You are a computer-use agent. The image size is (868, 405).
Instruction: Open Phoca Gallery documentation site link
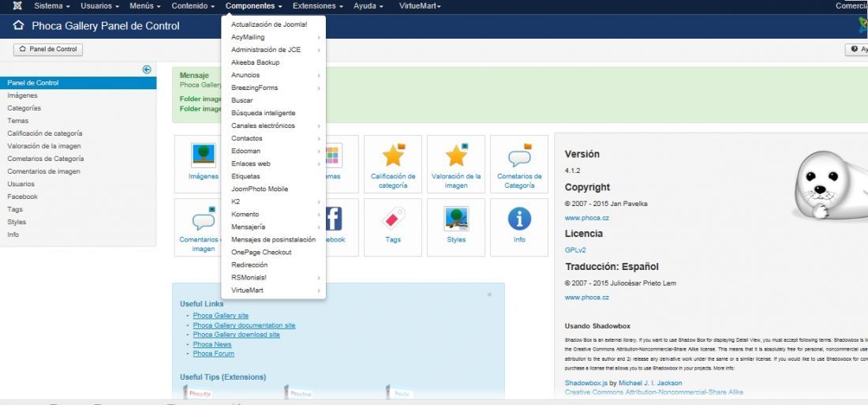tap(244, 325)
